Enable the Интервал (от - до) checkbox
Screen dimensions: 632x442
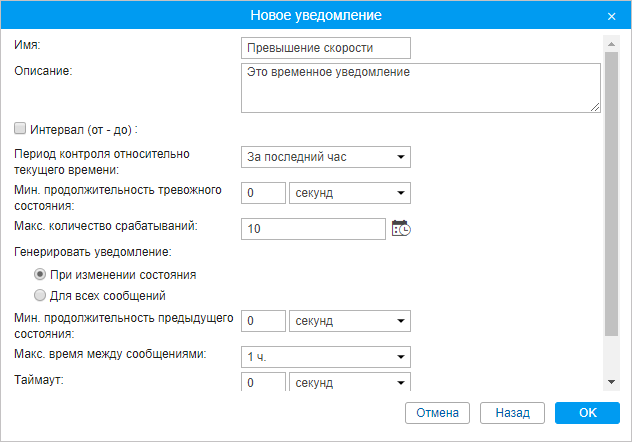click(20, 128)
